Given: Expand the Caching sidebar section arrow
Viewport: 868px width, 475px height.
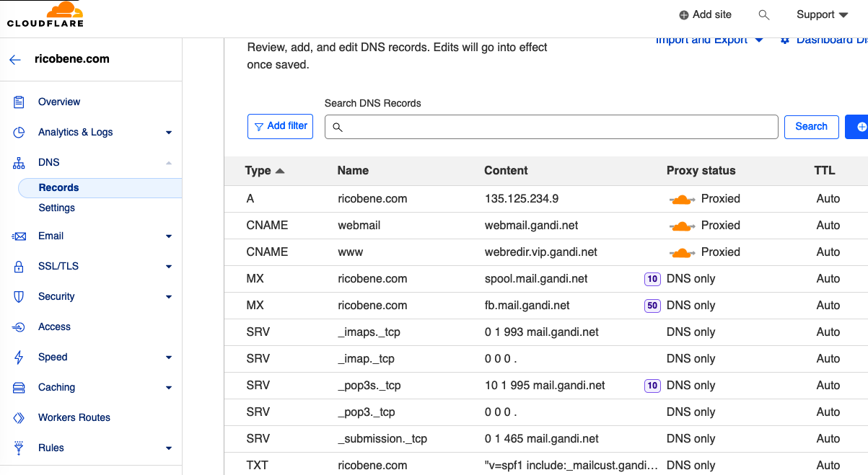Looking at the screenshot, I should click(x=169, y=388).
